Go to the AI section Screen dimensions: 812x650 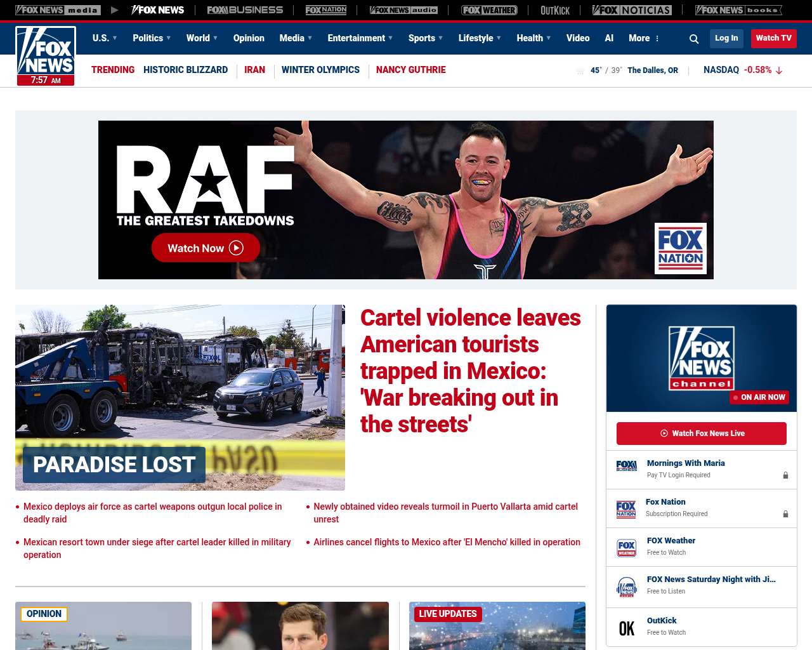(x=609, y=38)
